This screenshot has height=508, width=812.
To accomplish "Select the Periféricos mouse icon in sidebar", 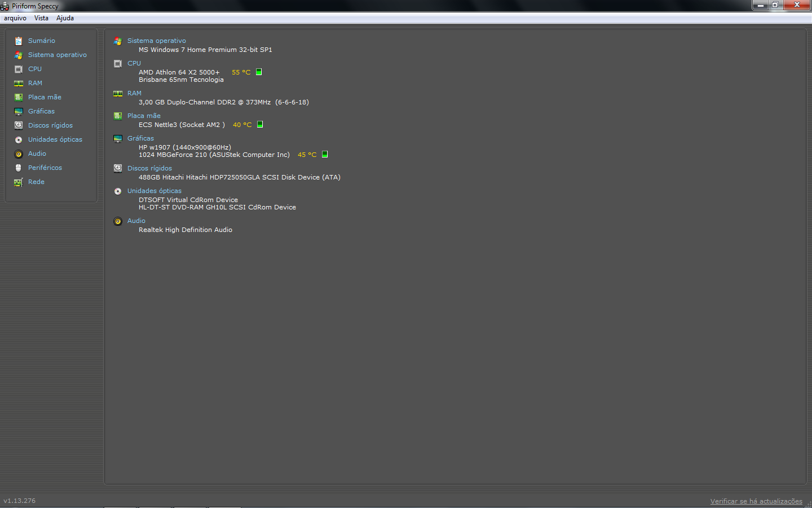I will (19, 168).
